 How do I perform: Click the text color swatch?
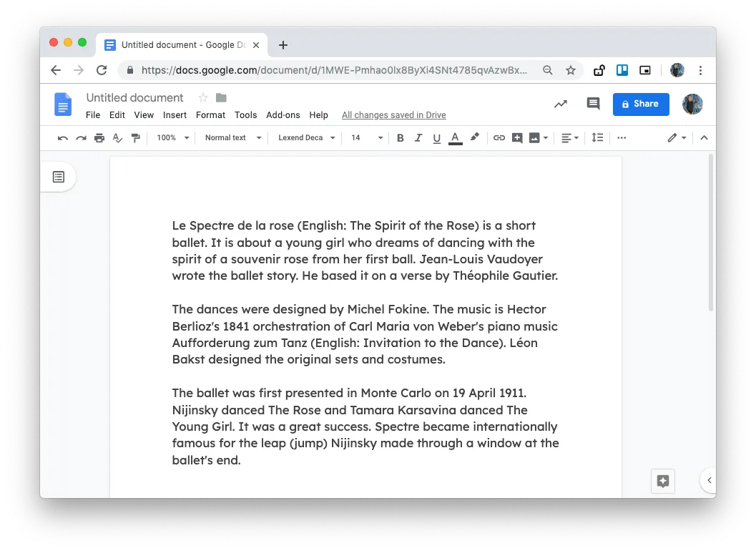point(456,137)
